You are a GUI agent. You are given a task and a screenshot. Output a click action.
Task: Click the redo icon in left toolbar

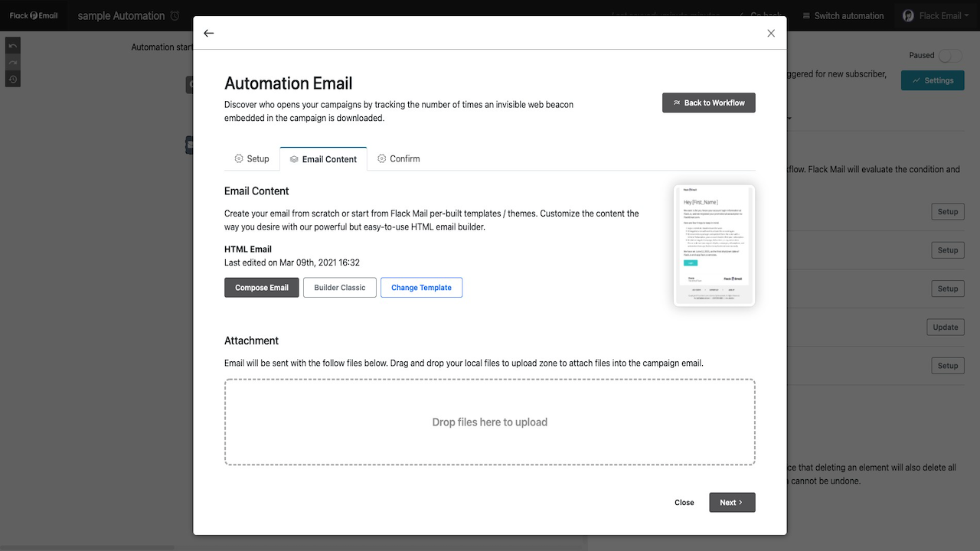point(13,63)
